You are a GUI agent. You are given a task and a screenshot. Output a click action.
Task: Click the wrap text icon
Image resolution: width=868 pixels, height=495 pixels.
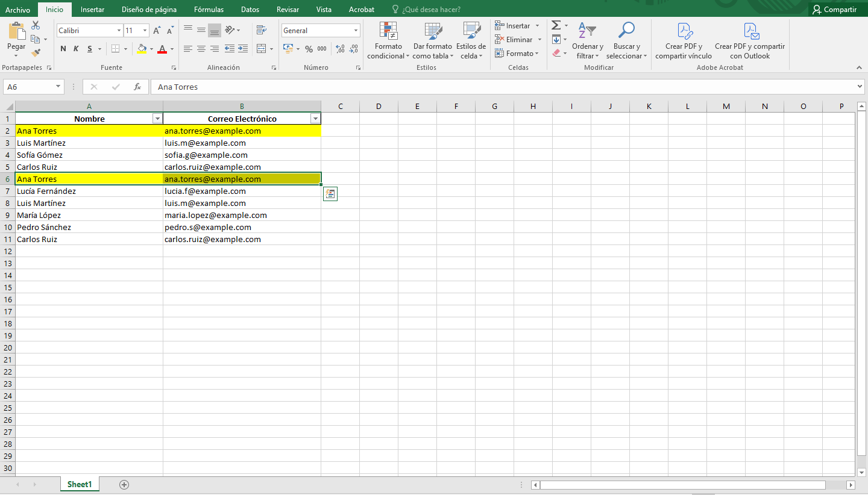(x=261, y=30)
